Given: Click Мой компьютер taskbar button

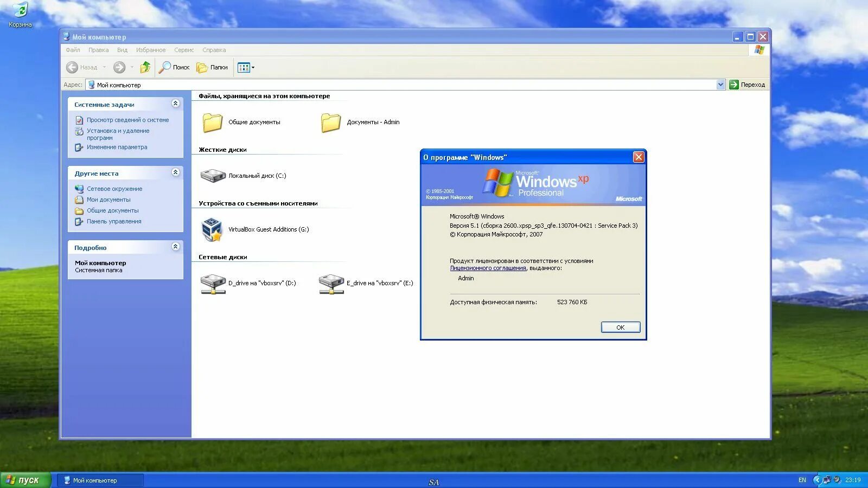Looking at the screenshot, I should [100, 480].
